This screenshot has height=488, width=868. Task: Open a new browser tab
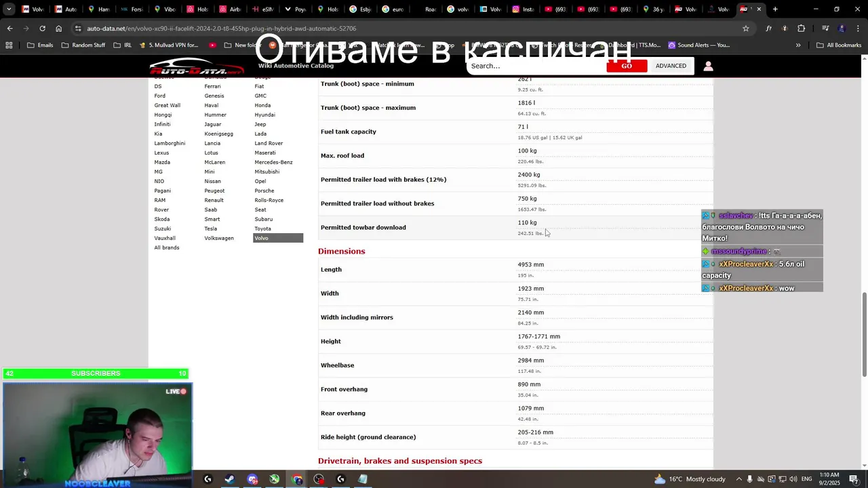pos(775,9)
